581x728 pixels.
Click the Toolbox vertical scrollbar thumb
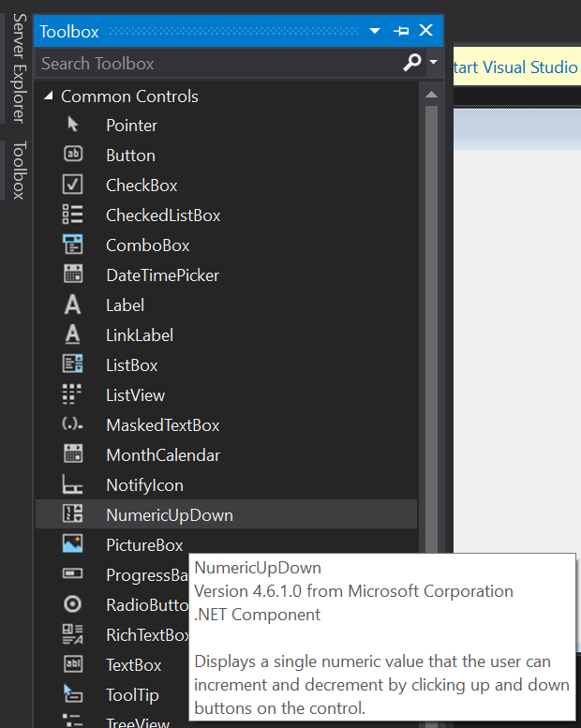click(431, 330)
